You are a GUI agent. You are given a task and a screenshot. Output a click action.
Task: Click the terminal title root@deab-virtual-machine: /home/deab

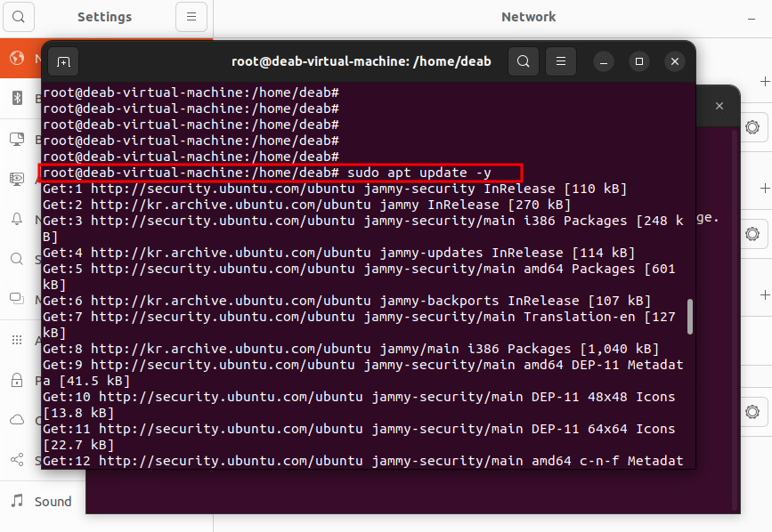(x=362, y=61)
